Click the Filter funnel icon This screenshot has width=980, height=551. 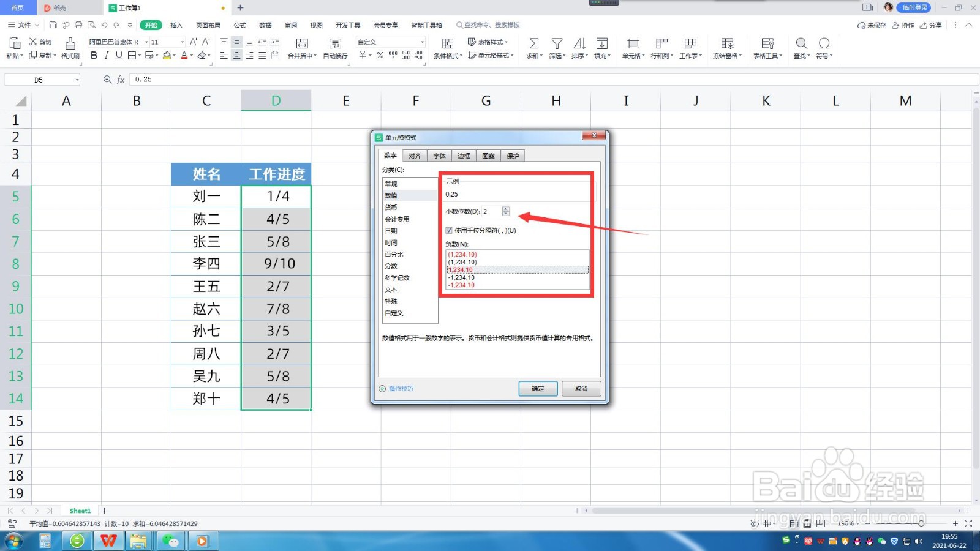(557, 43)
